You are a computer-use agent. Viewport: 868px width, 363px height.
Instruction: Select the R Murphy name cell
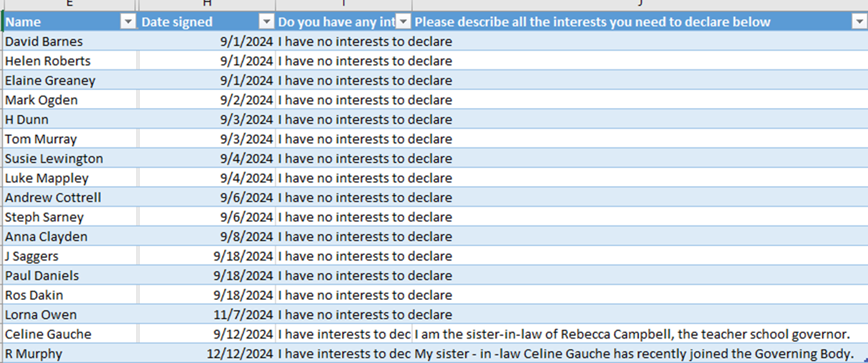70,353
